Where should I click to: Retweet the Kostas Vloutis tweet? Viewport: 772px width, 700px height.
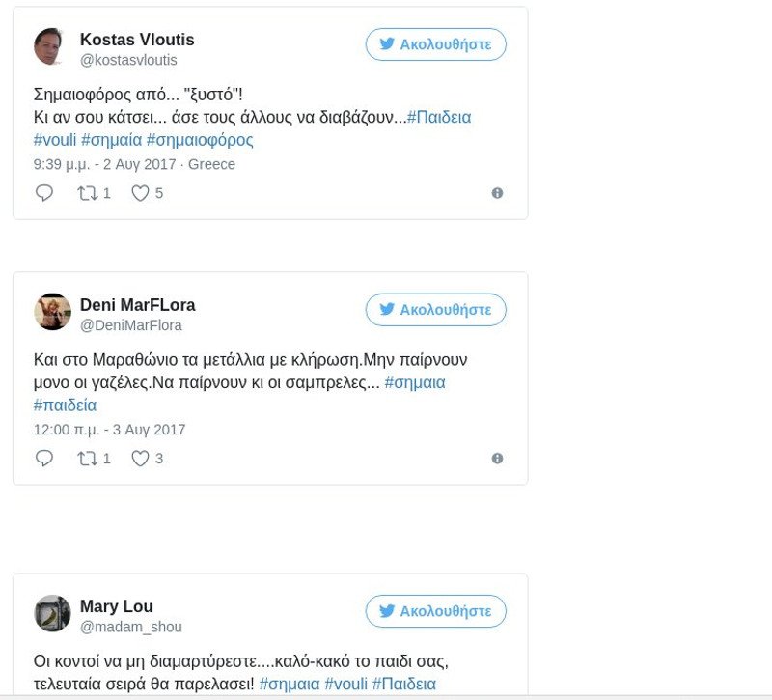pyautogui.click(x=88, y=193)
